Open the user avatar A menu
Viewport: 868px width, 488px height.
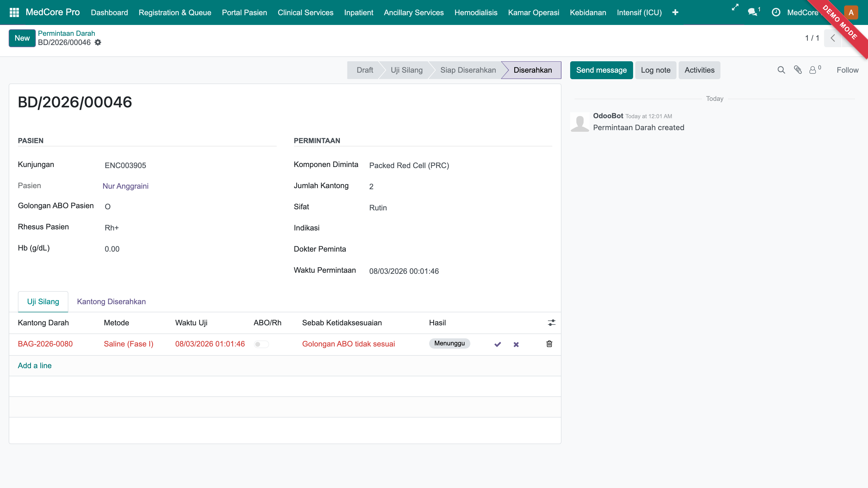click(851, 12)
